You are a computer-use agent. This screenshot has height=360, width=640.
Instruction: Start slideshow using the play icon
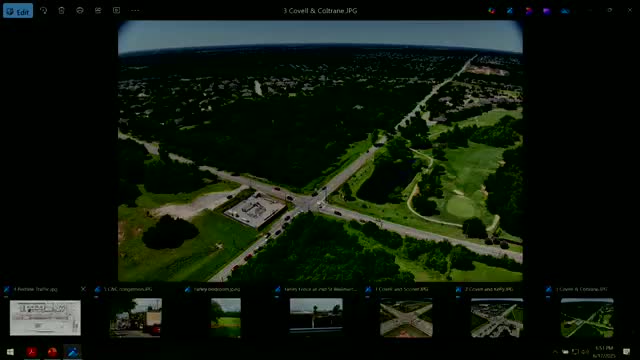click(116, 11)
